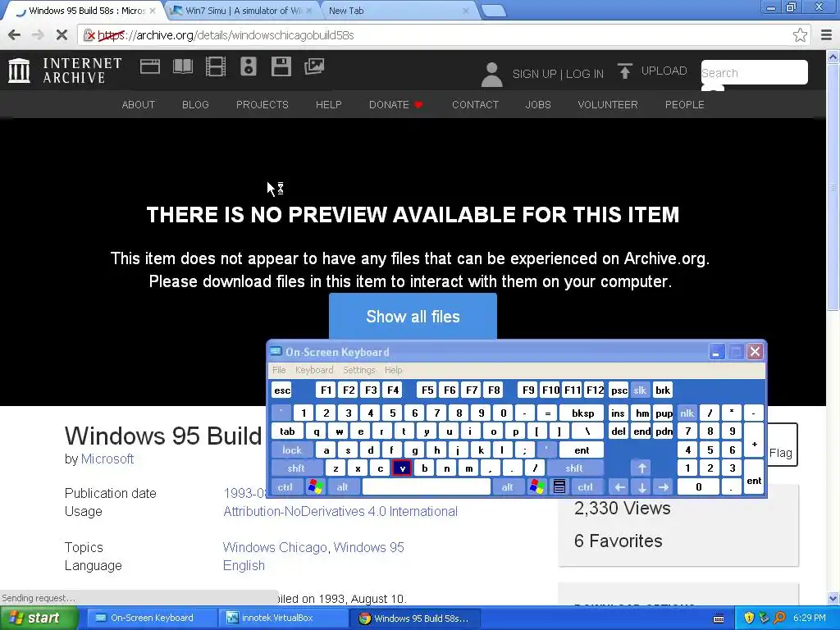The width and height of the screenshot is (840, 630).
Task: Click the magnifier tray icon
Action: [x=779, y=618]
